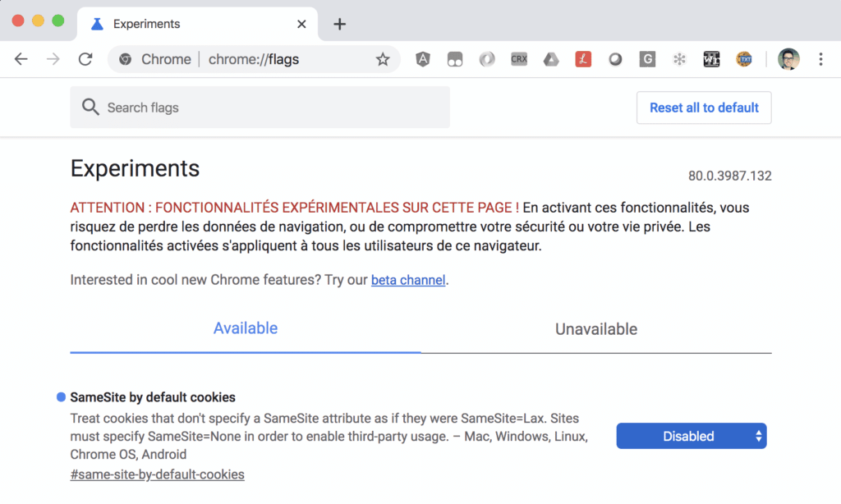Click the snowflake-shaped extension icon
The width and height of the screenshot is (841, 504).
[x=679, y=59]
